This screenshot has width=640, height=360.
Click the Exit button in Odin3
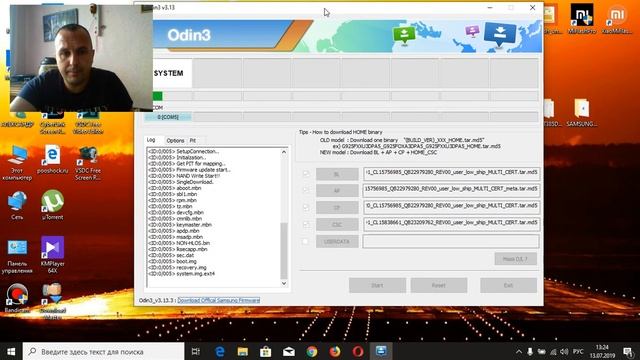click(508, 285)
